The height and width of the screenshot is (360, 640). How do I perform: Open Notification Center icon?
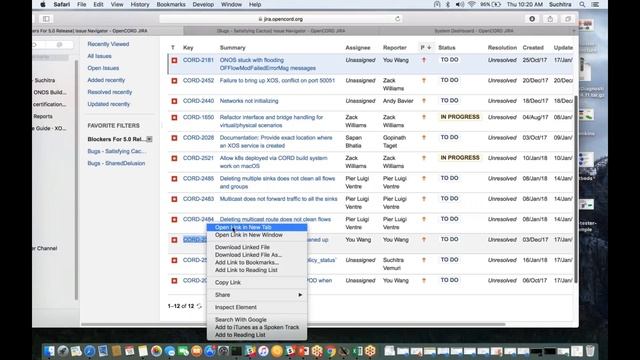pos(596,4)
